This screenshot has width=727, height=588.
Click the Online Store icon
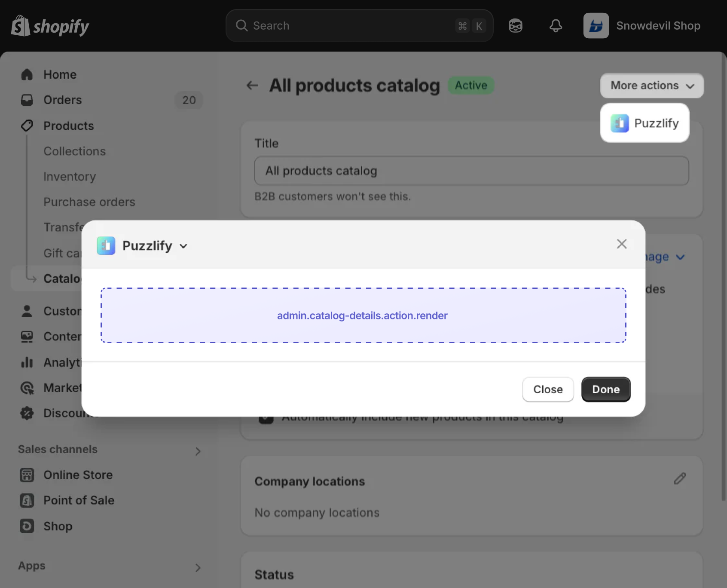[27, 475]
